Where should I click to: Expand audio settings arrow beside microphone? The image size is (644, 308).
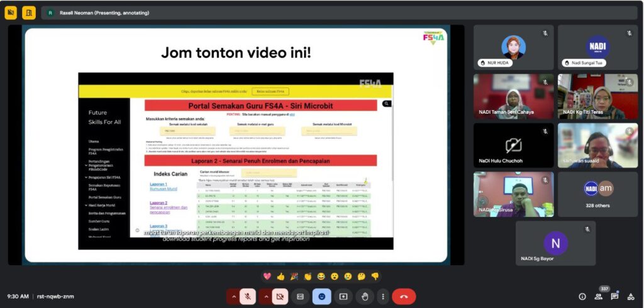(233, 296)
